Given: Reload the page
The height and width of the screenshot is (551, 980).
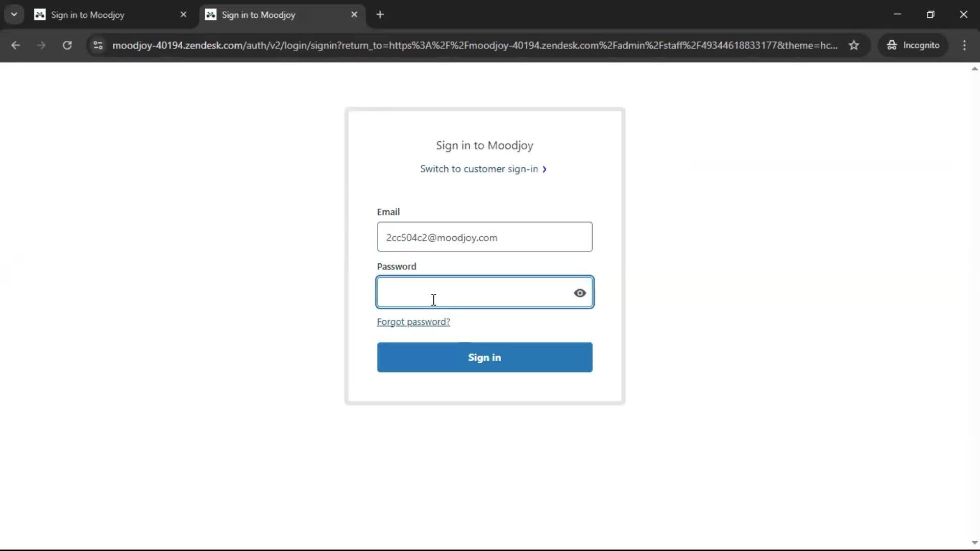Looking at the screenshot, I should click(x=67, y=45).
